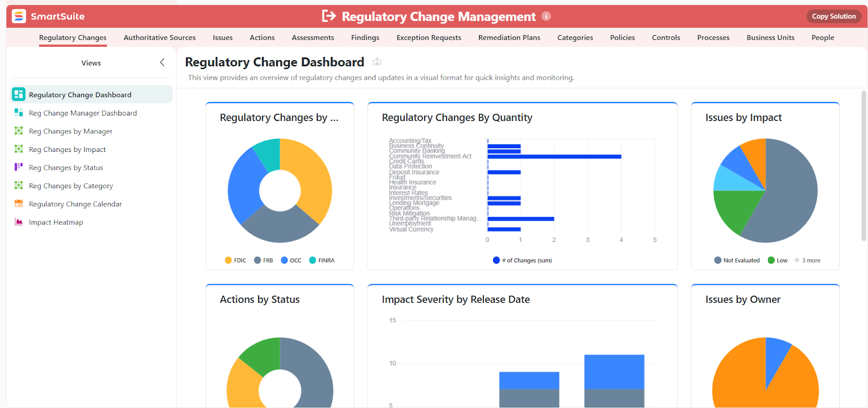Click the share people icon beside the dashboard title
This screenshot has width=868, height=408.
(377, 62)
